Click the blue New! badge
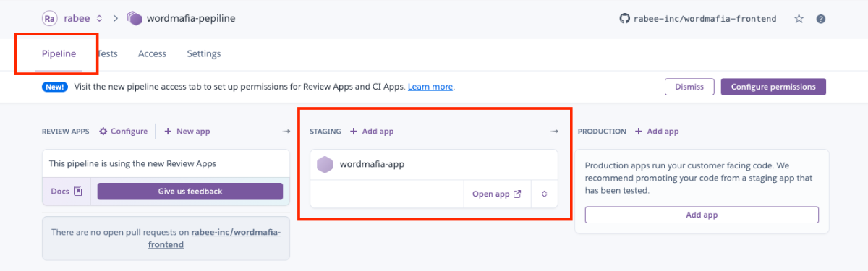 55,87
